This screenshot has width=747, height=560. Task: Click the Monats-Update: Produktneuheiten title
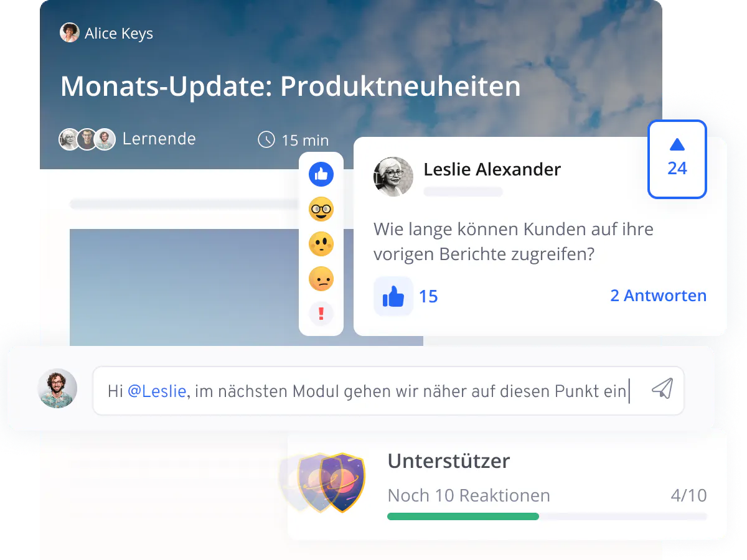coord(291,86)
